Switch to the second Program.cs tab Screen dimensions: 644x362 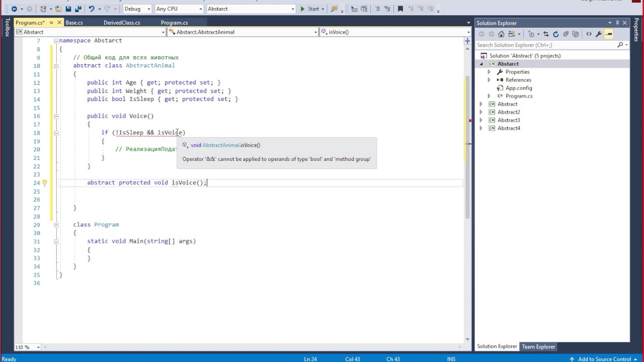pos(174,23)
